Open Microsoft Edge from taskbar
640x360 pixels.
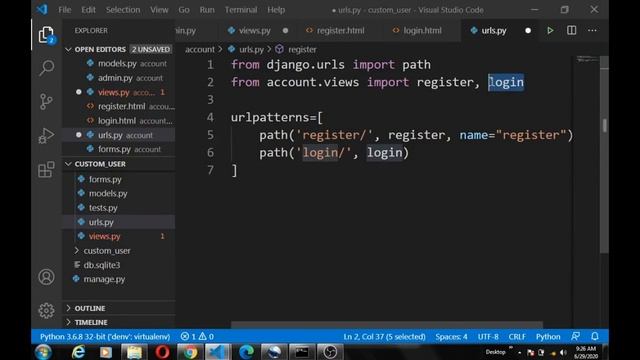pos(246,352)
